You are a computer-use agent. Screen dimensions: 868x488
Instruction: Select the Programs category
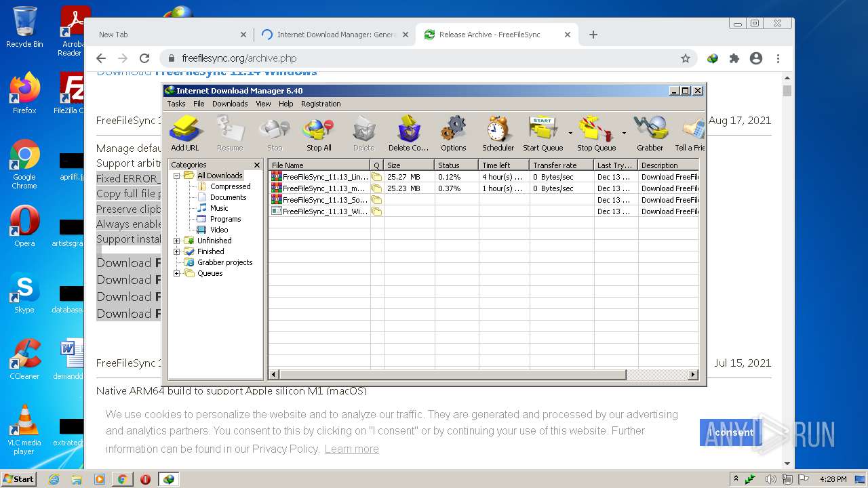click(225, 219)
